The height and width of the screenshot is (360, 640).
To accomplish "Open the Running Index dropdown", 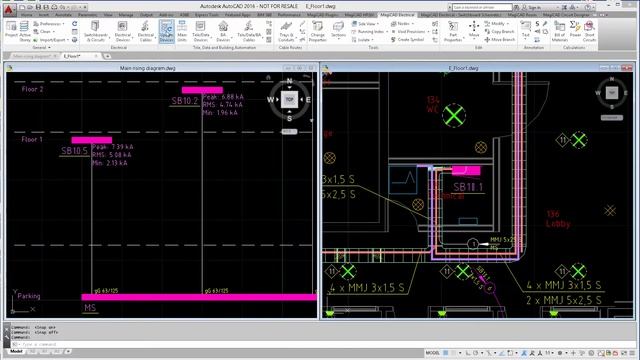I will click(370, 31).
